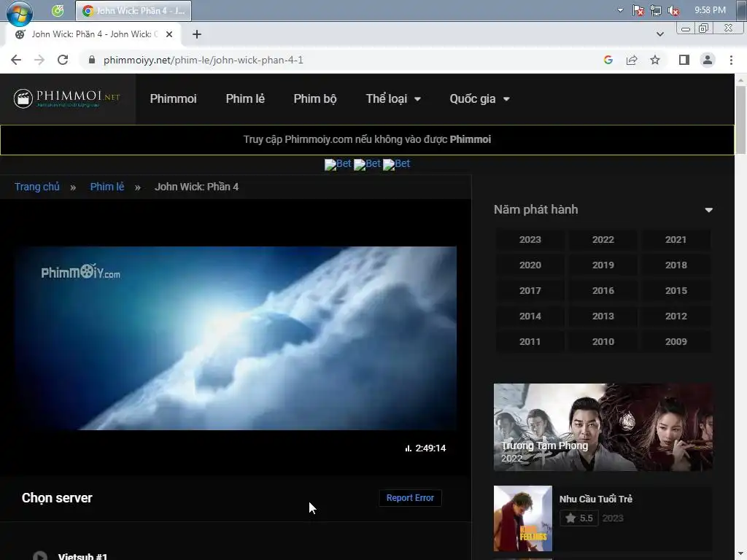This screenshot has height=560, width=747.
Task: Open the Phimmoi menu item
Action: tap(174, 98)
